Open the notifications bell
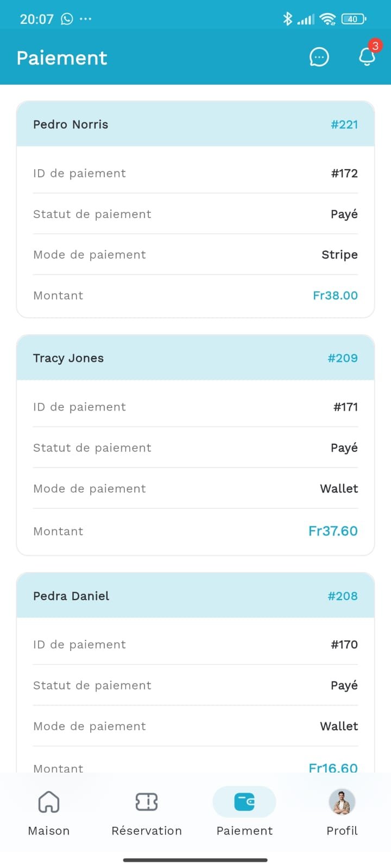 367,57
